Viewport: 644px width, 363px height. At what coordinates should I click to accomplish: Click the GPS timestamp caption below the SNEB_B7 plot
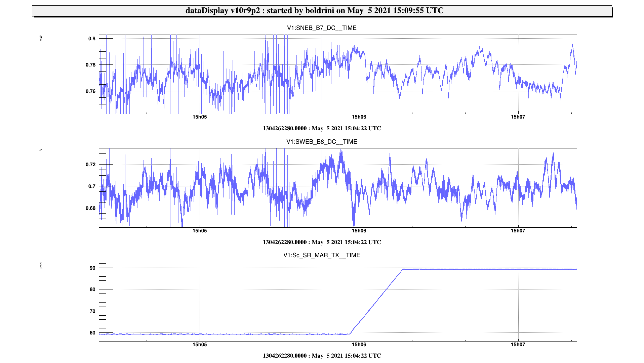(x=322, y=128)
